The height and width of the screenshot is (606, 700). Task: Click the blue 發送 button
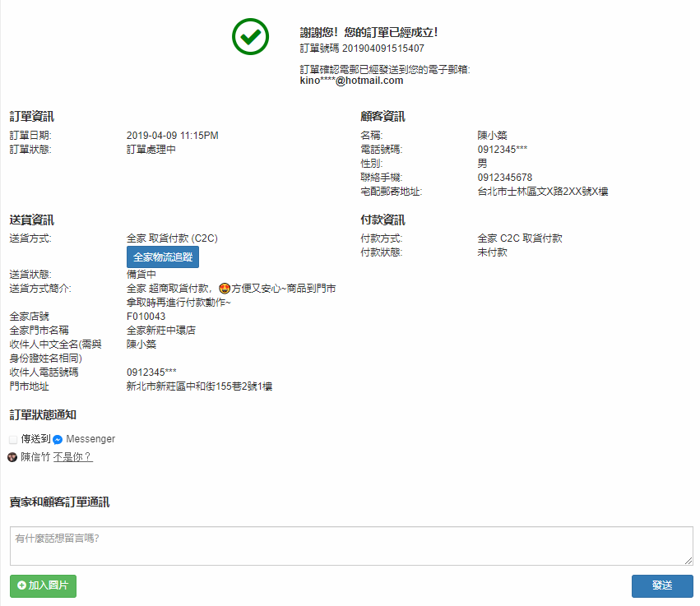click(662, 585)
